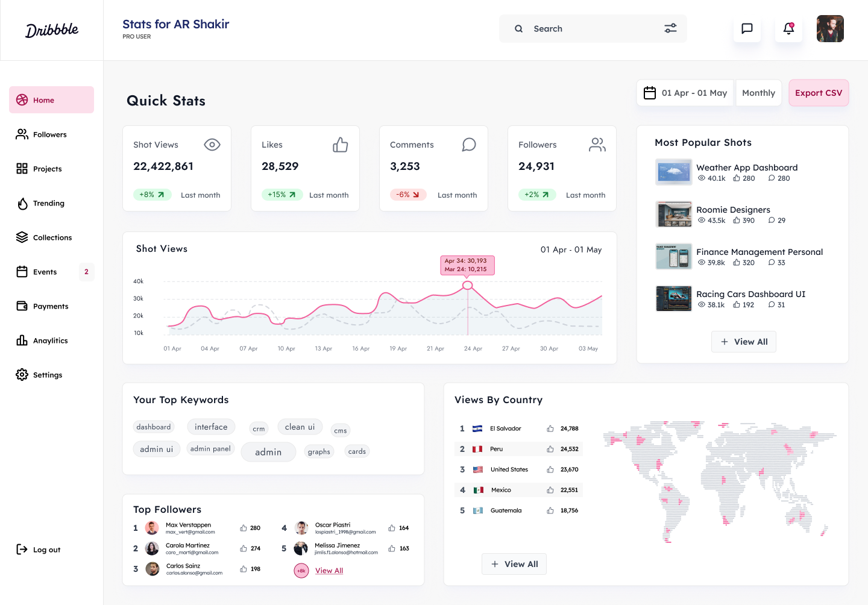This screenshot has height=605, width=868.
Task: Select the 'dashboard' keyword tag
Action: tap(154, 427)
